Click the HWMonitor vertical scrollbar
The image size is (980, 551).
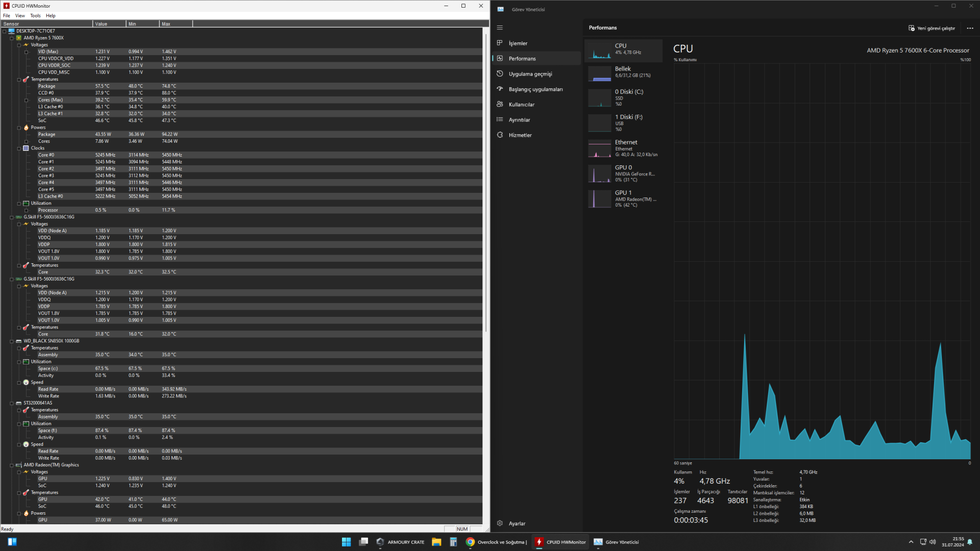486,179
